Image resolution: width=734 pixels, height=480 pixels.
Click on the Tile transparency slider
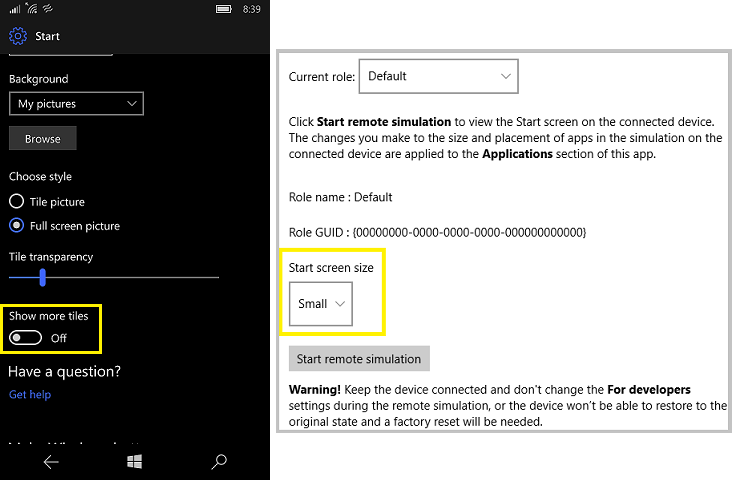tap(113, 277)
